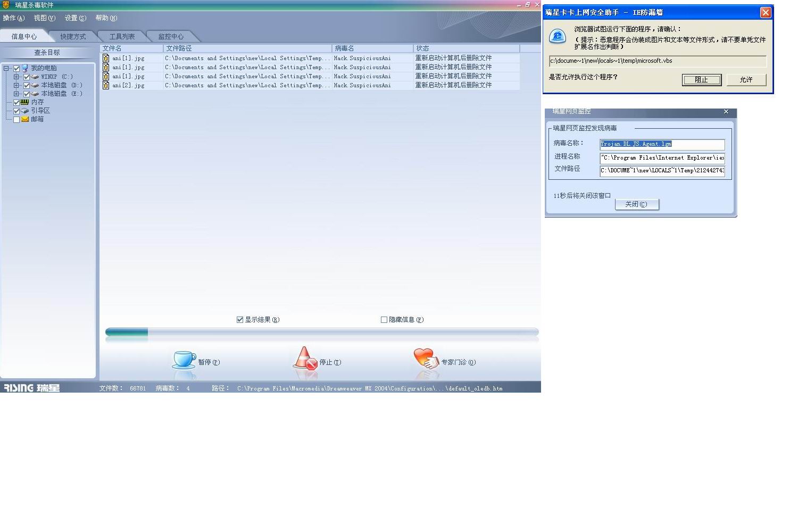
Task: Sort by the 文件名 column header
Action: coord(132,48)
